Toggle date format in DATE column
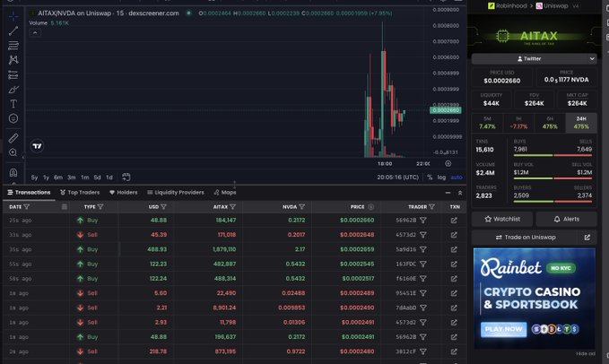This screenshot has width=609, height=364. [65, 207]
